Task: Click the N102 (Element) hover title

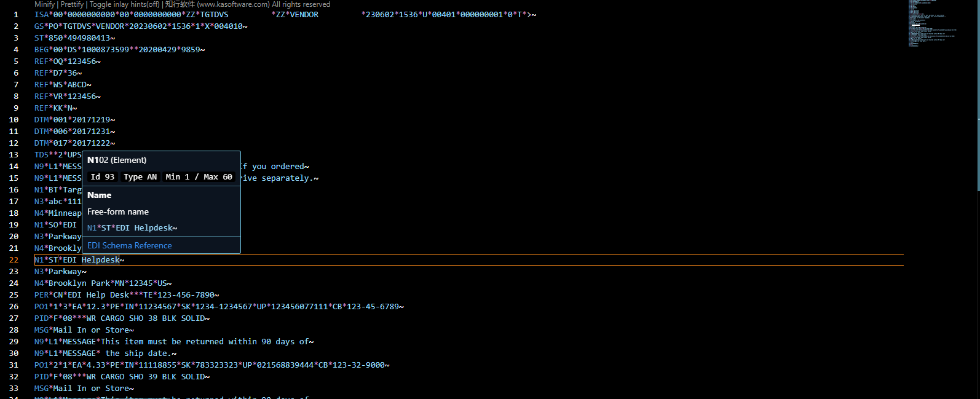Action: tap(117, 160)
